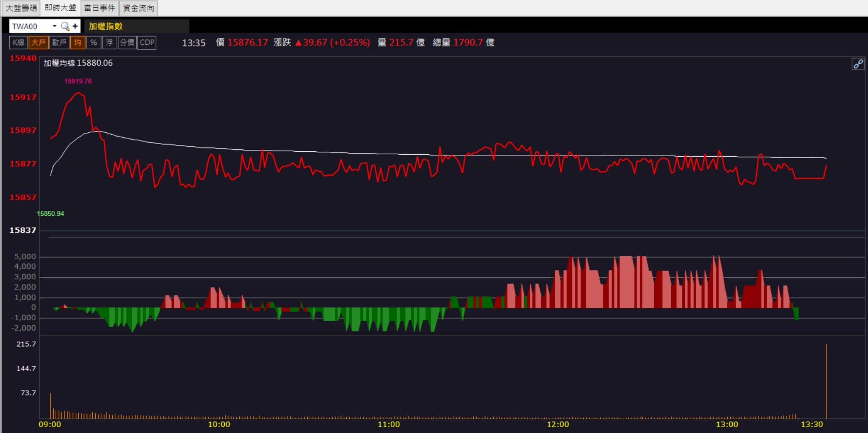
Task: Select the 即時大盤 tab
Action: (x=61, y=8)
